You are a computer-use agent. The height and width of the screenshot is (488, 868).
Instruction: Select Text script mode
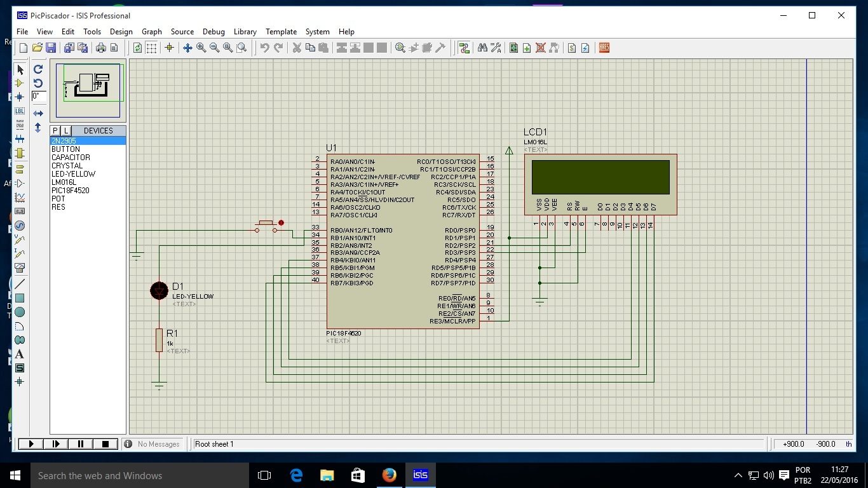tap(20, 125)
